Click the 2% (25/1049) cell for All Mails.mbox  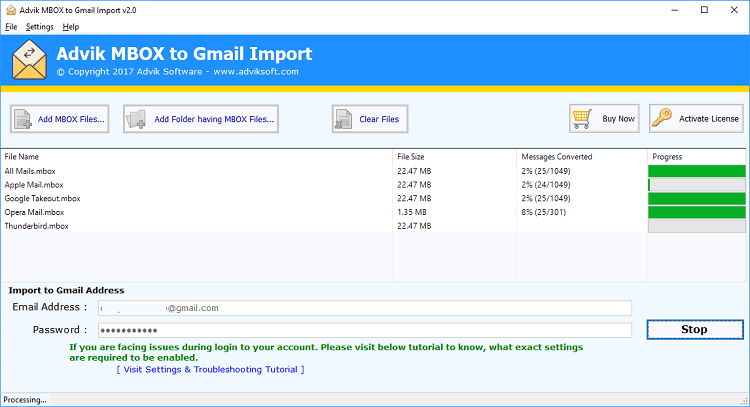click(x=546, y=171)
